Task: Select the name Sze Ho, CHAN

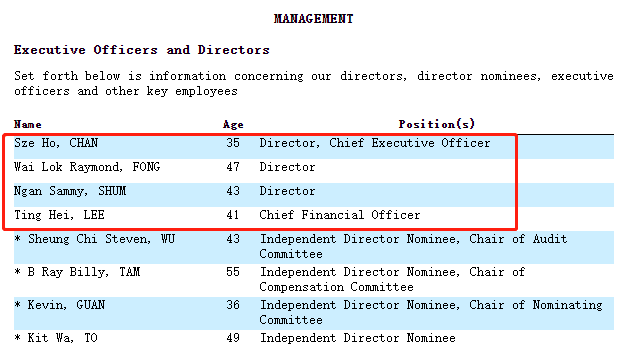Action: click(56, 143)
